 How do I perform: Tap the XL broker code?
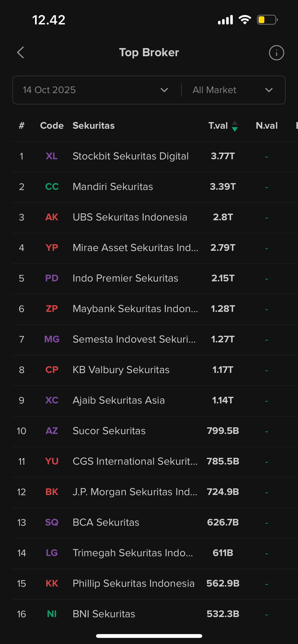[x=52, y=156]
